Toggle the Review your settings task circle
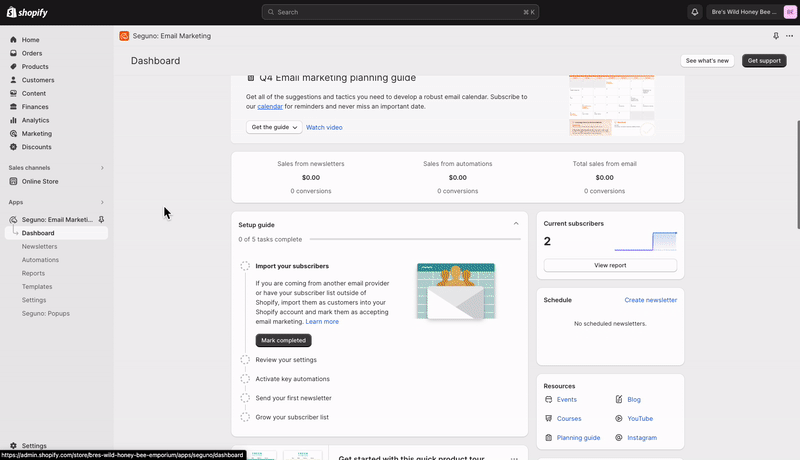The height and width of the screenshot is (460, 800). pos(245,360)
